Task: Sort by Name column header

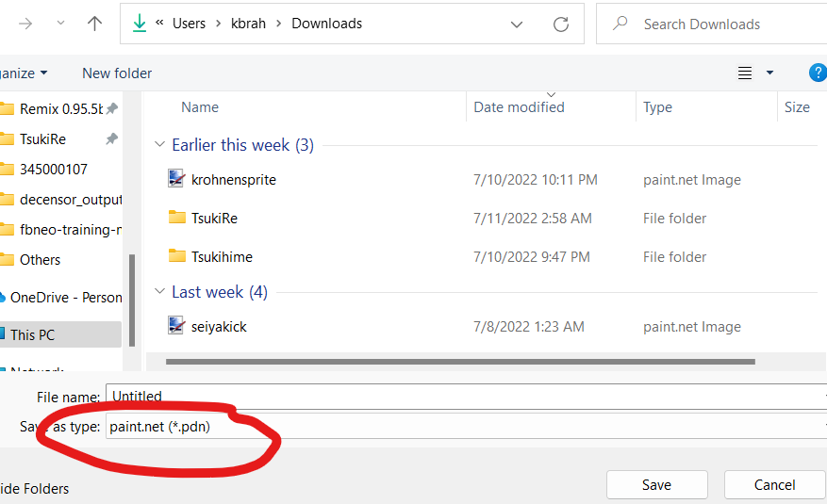Action: [x=200, y=106]
